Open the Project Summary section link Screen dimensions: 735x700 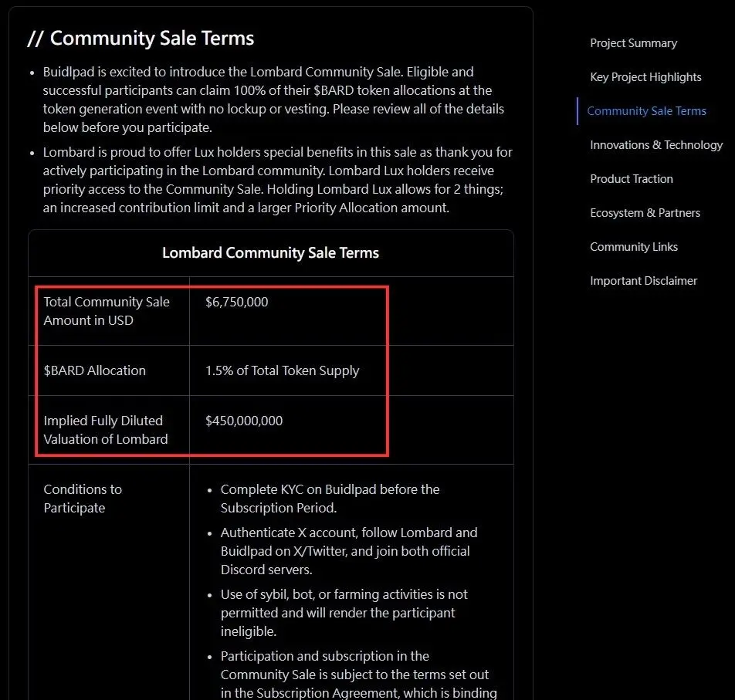(x=633, y=43)
